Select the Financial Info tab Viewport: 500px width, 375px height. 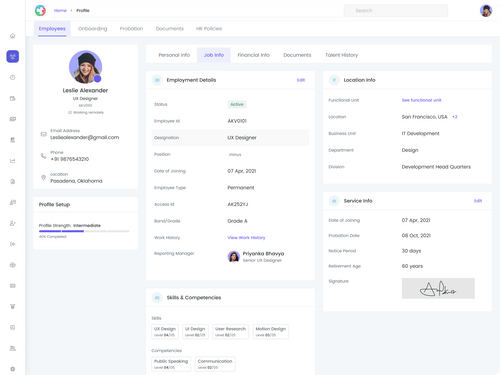(x=253, y=55)
